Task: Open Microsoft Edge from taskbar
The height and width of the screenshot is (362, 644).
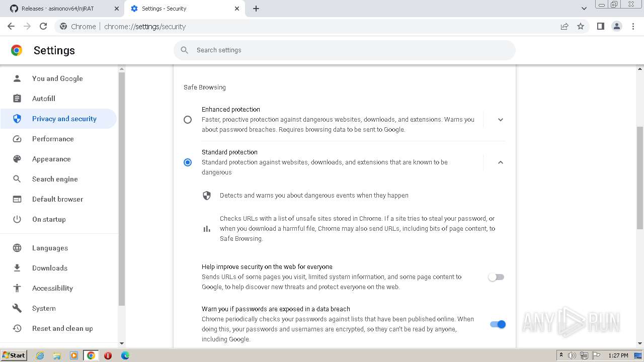Action: tap(125, 355)
